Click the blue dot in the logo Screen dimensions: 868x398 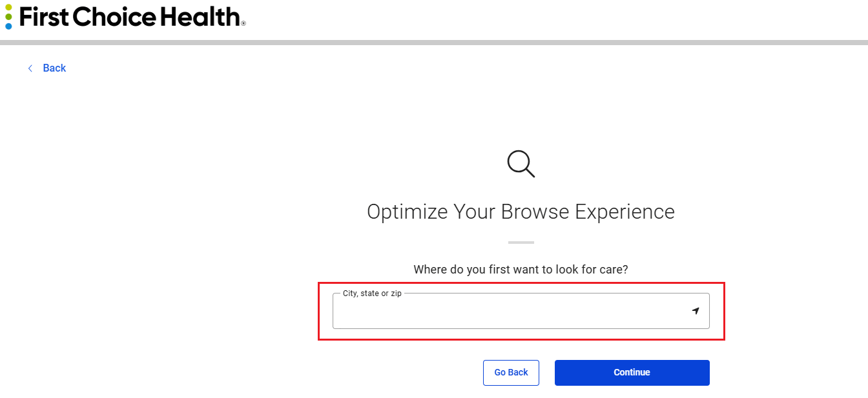tap(8, 26)
